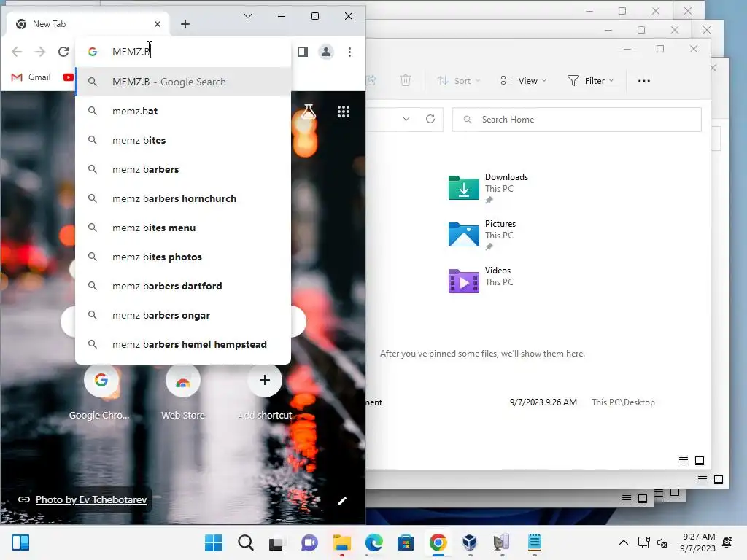The height and width of the screenshot is (560, 747).
Task: Click the muted volume tray icon
Action: (662, 542)
